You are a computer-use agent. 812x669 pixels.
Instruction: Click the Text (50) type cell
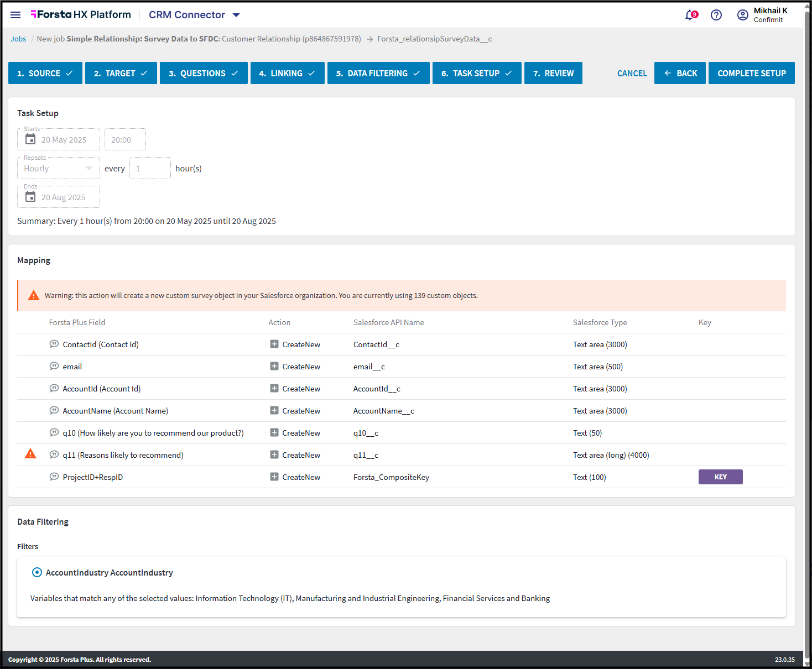click(587, 433)
